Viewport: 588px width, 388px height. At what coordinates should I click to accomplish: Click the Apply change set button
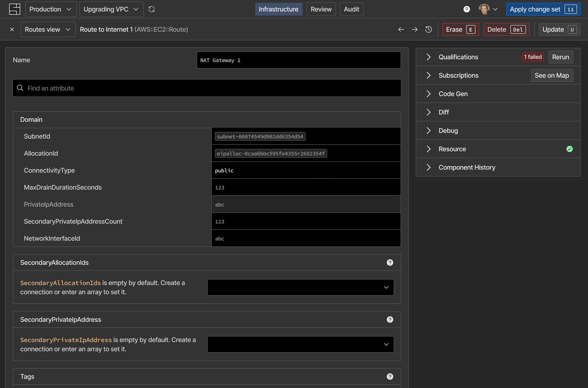[543, 9]
